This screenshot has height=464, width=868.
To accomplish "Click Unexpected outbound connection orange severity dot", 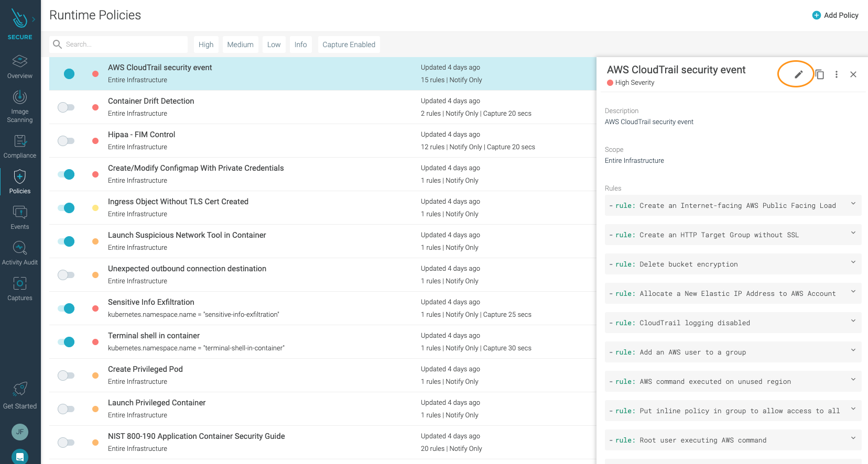I will coord(95,275).
